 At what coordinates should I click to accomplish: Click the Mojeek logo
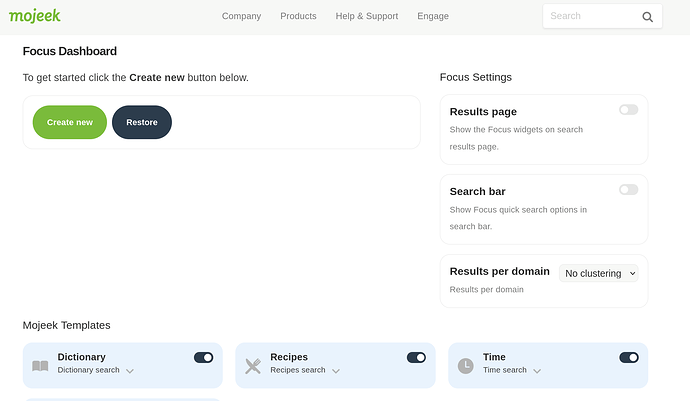pyautogui.click(x=35, y=16)
